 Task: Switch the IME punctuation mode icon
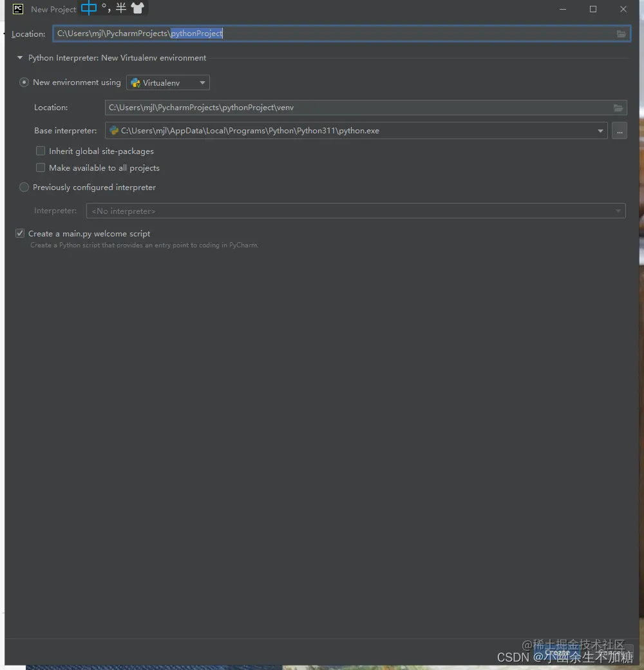coord(106,8)
